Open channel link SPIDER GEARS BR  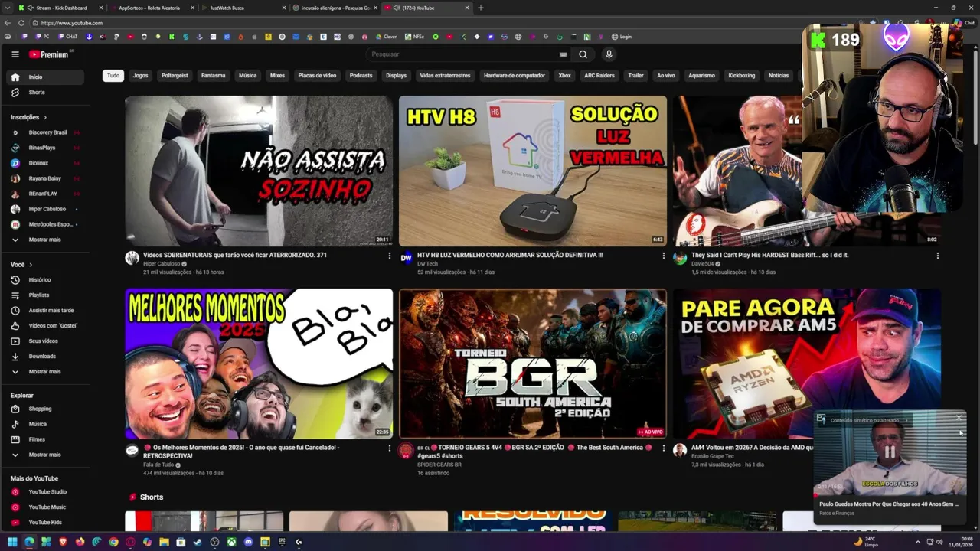[x=439, y=465]
